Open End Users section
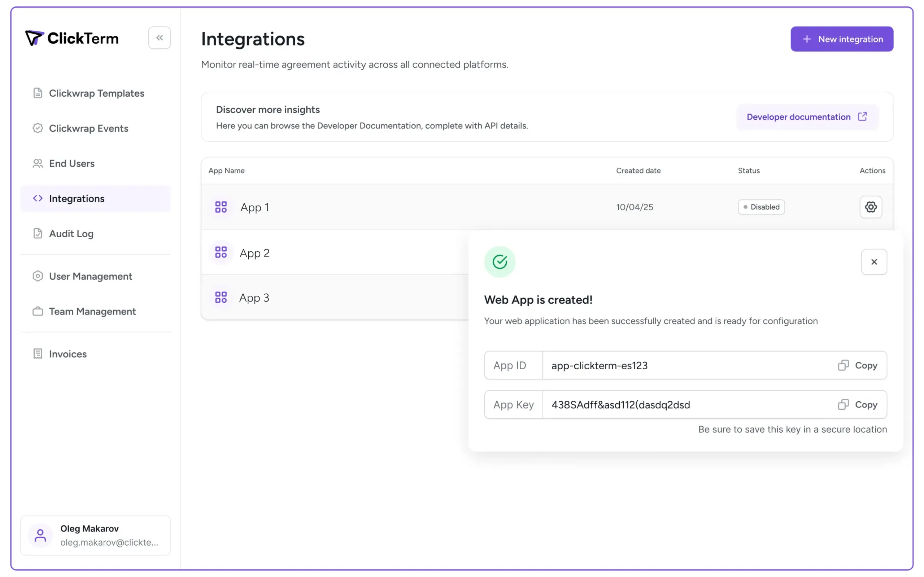This screenshot has width=924, height=577. (71, 163)
